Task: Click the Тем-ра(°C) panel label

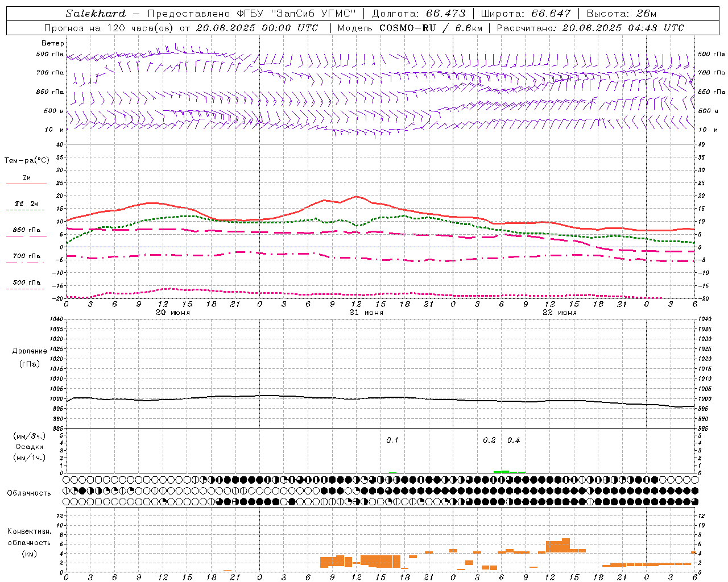Action: click(x=27, y=161)
